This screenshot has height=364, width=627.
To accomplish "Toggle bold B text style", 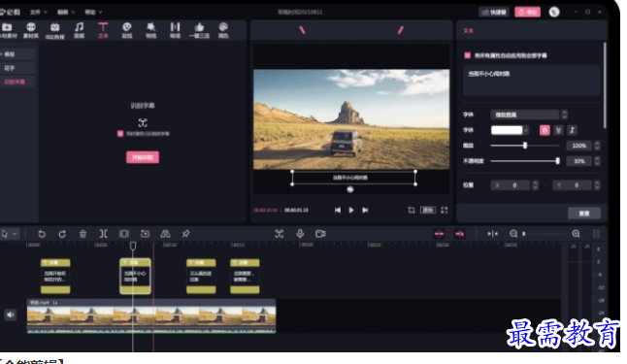I will coord(544,130).
